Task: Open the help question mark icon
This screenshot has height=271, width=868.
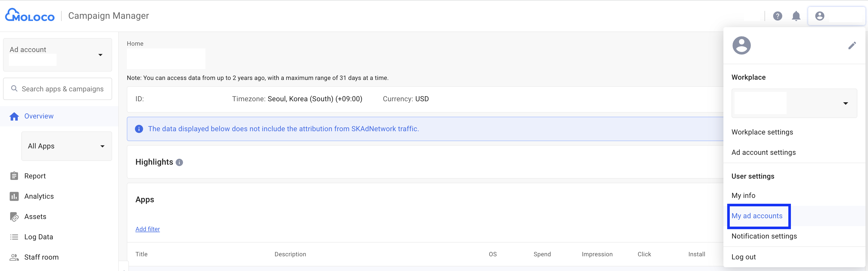Action: pos(777,16)
